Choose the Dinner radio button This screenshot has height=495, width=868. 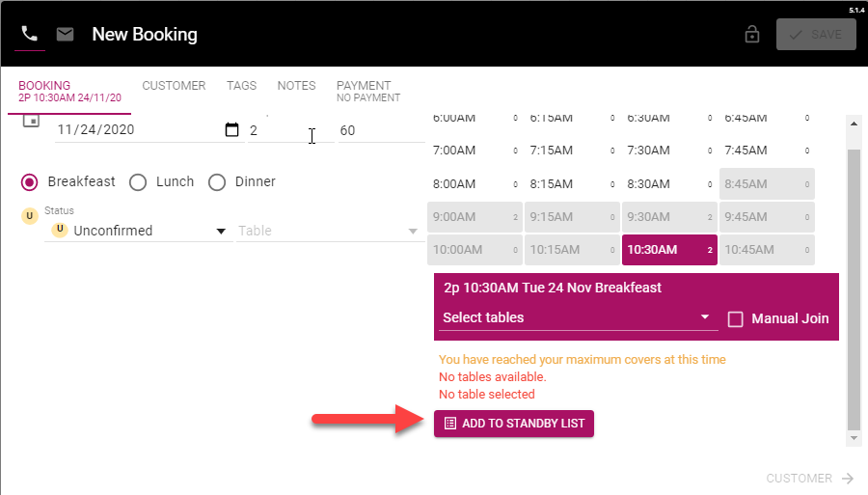pyautogui.click(x=217, y=181)
